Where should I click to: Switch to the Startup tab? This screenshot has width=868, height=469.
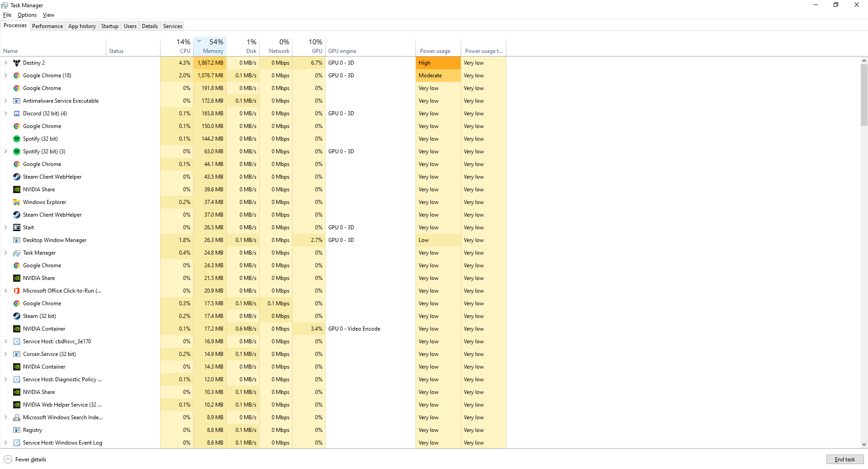tap(110, 26)
